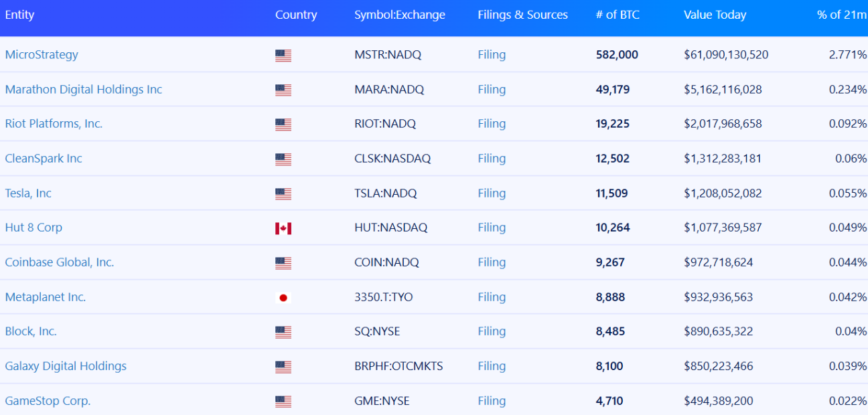Open Marathon Digital Holdings Inc link
Image resolution: width=868 pixels, height=415 pixels.
[84, 90]
